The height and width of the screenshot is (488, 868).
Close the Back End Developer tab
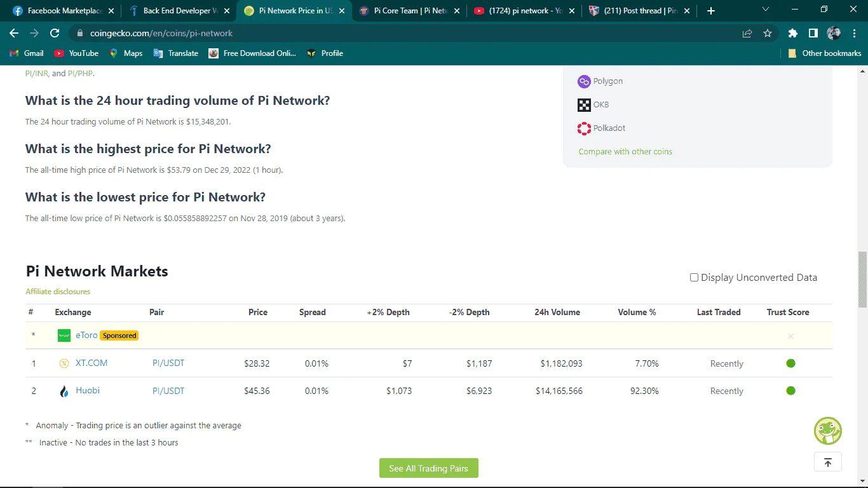[x=227, y=11]
